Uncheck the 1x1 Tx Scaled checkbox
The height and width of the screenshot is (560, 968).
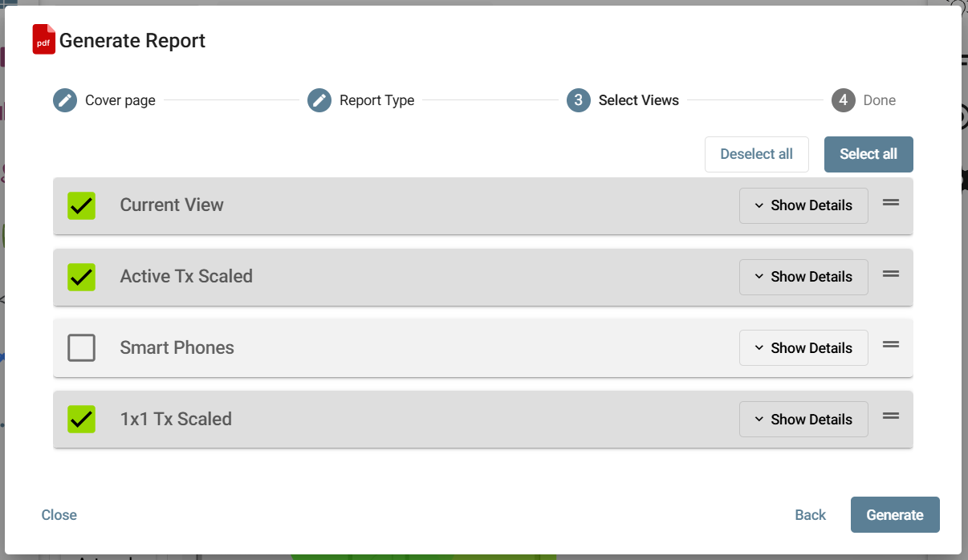coord(82,419)
